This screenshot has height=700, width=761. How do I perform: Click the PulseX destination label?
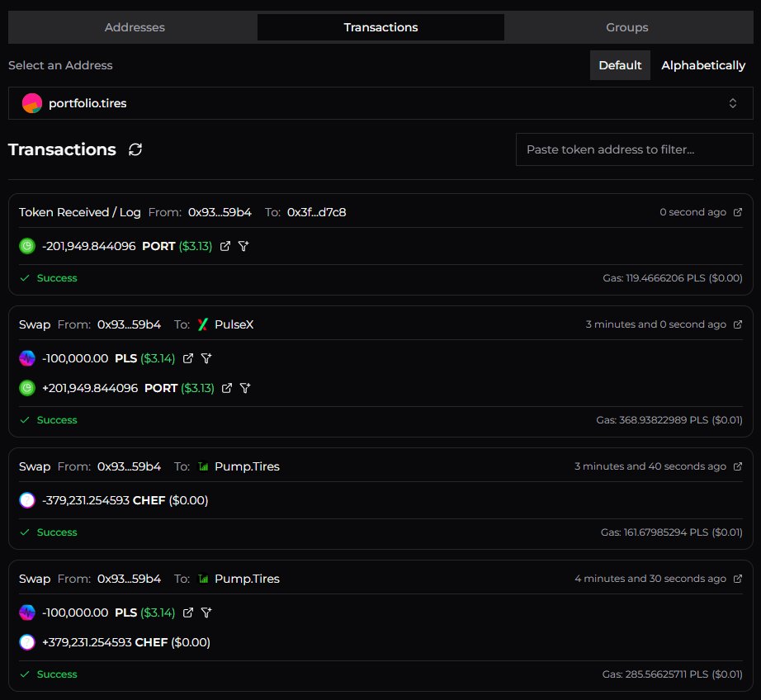coord(234,324)
